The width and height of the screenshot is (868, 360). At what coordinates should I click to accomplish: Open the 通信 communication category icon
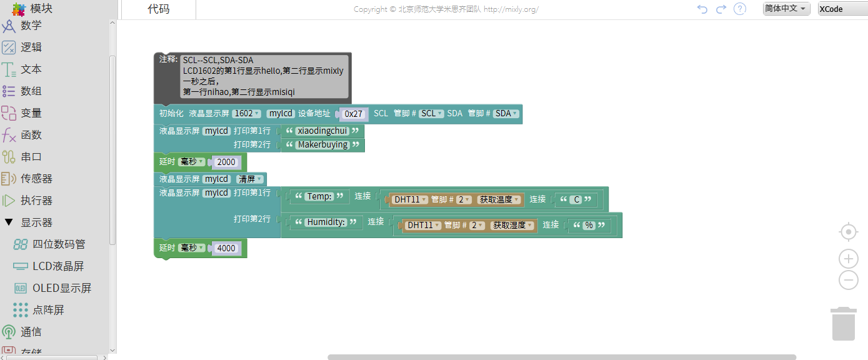click(9, 332)
